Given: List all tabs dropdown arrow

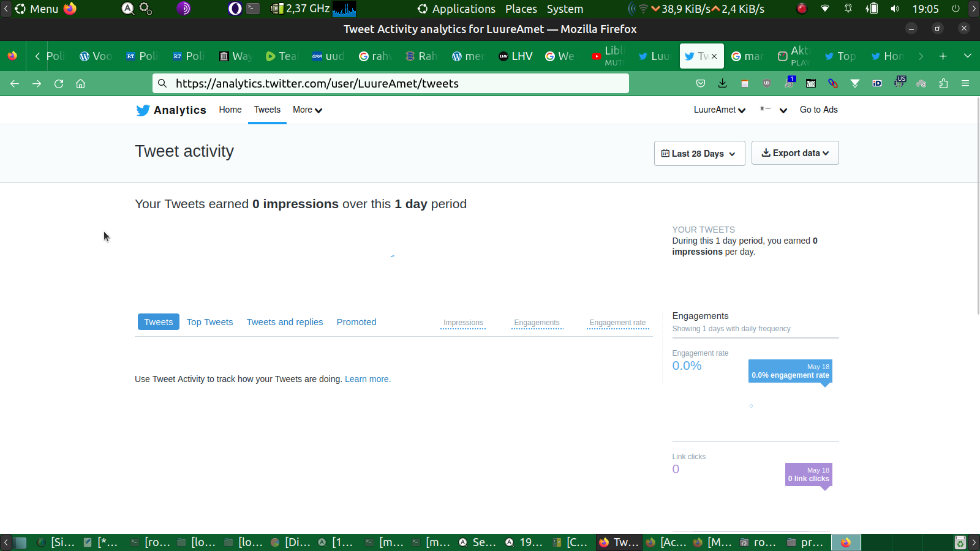Looking at the screenshot, I should coord(968,56).
